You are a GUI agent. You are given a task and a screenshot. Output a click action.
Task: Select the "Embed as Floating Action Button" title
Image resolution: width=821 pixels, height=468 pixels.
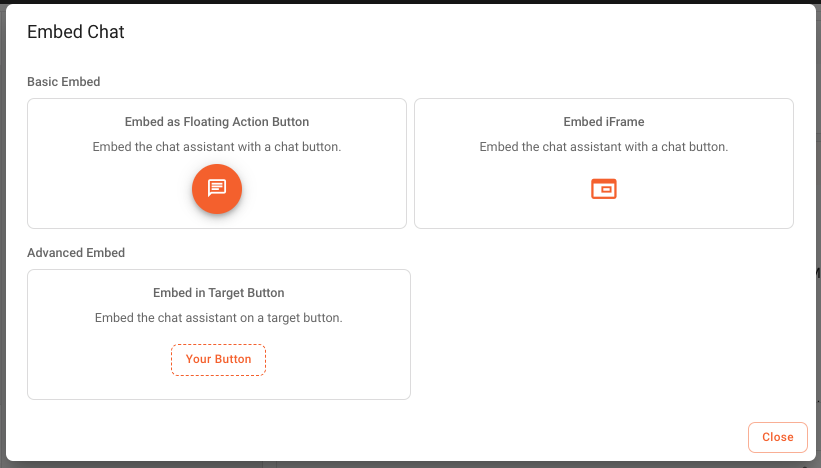click(217, 121)
